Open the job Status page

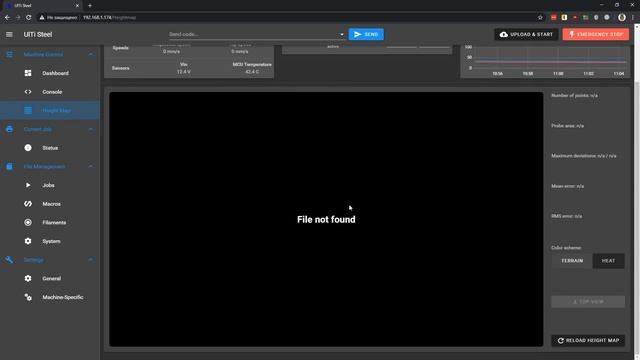tap(50, 148)
